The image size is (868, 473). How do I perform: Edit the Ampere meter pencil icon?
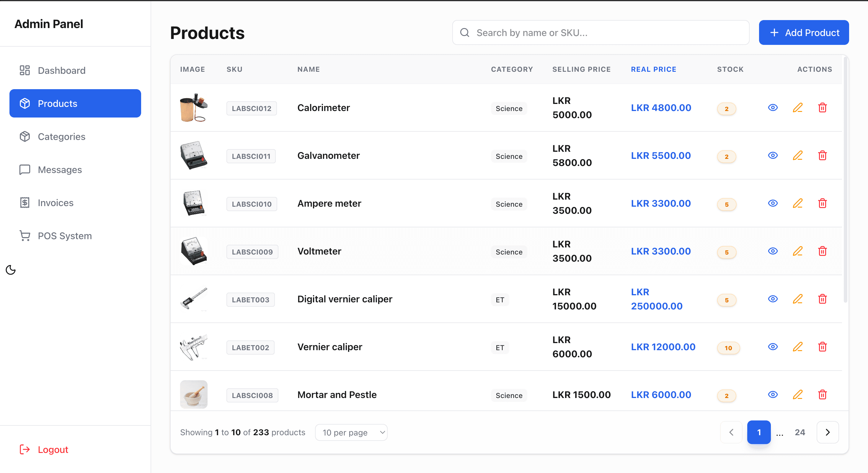coord(797,203)
